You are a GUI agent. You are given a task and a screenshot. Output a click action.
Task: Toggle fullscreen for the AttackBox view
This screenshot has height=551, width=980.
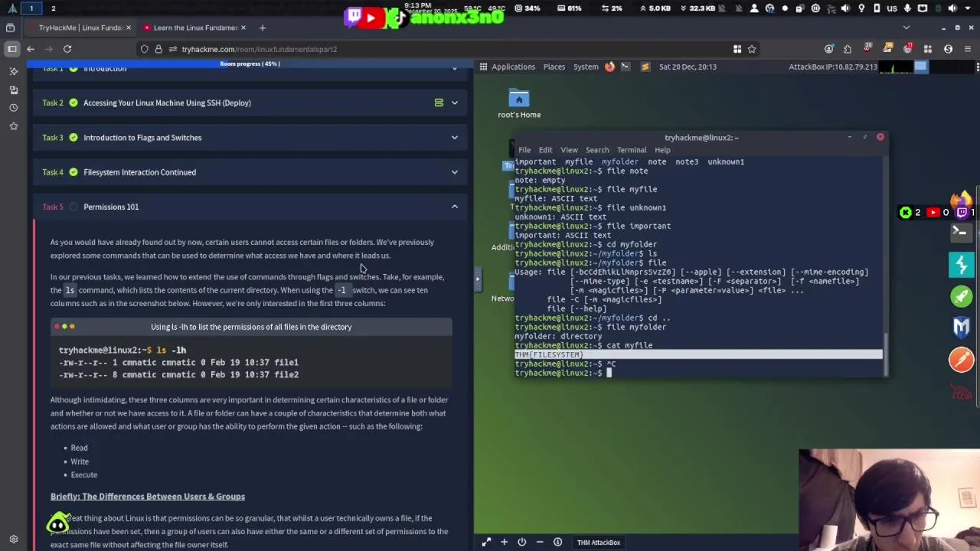[486, 543]
